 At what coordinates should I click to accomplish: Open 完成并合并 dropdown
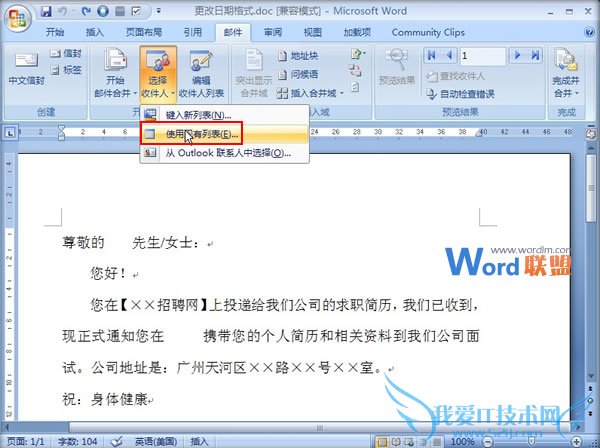(x=566, y=73)
